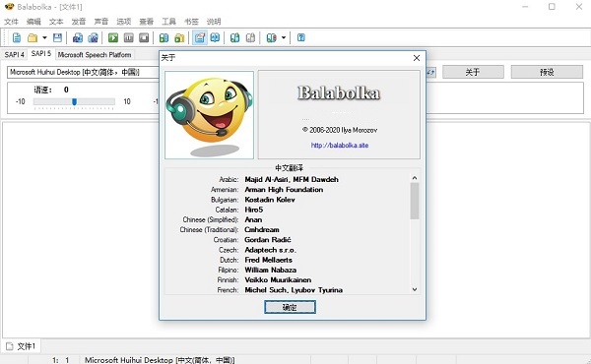This screenshot has height=364, width=591.
Task: Click the 'William Nabaza' entry
Action: [x=270, y=270]
